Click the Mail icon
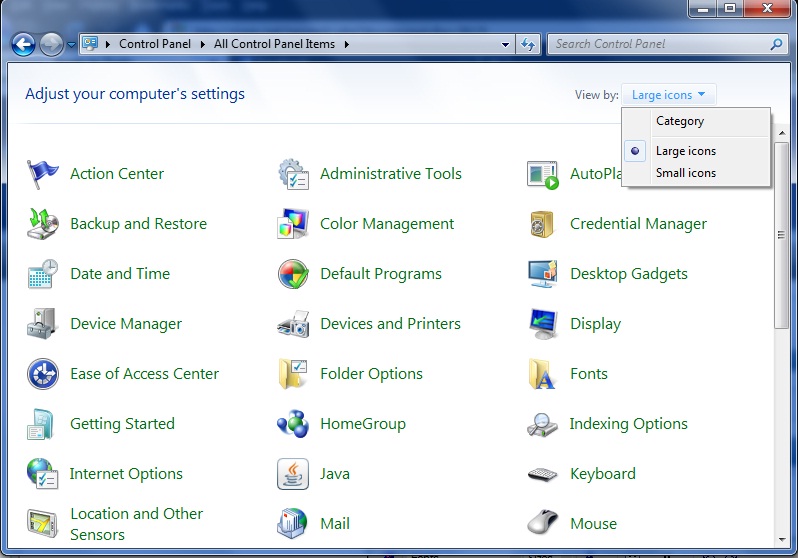This screenshot has height=558, width=798. [x=292, y=523]
